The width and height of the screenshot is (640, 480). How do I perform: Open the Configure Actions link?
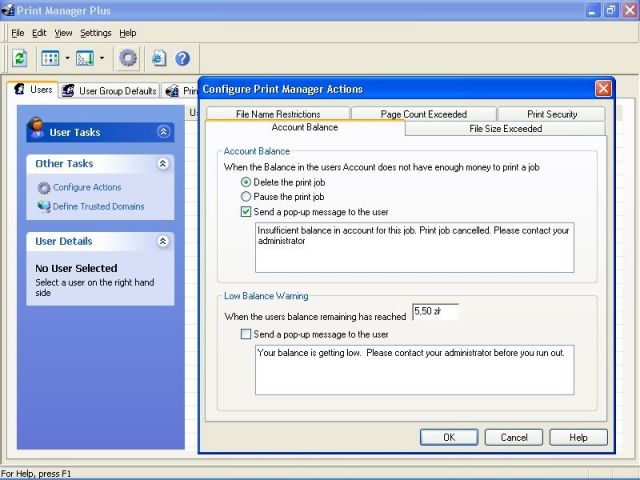87,187
